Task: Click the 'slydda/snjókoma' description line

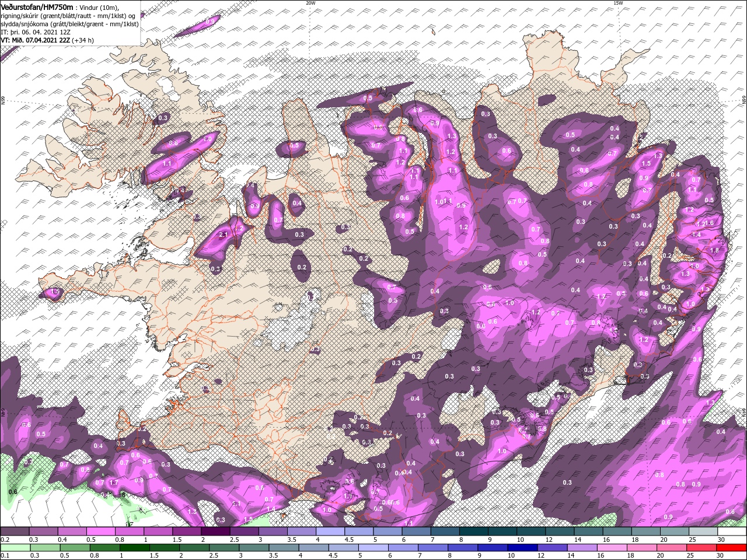Action: pos(70,24)
